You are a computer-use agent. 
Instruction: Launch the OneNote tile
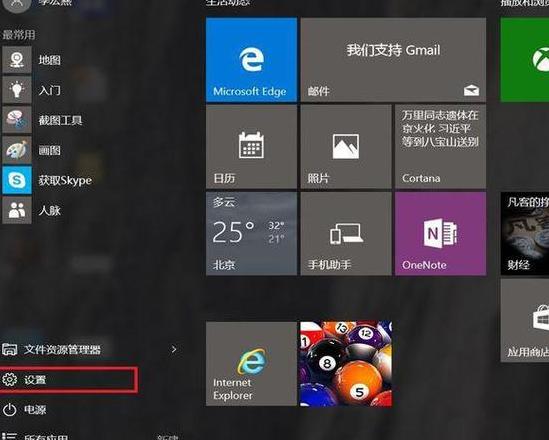(x=440, y=233)
